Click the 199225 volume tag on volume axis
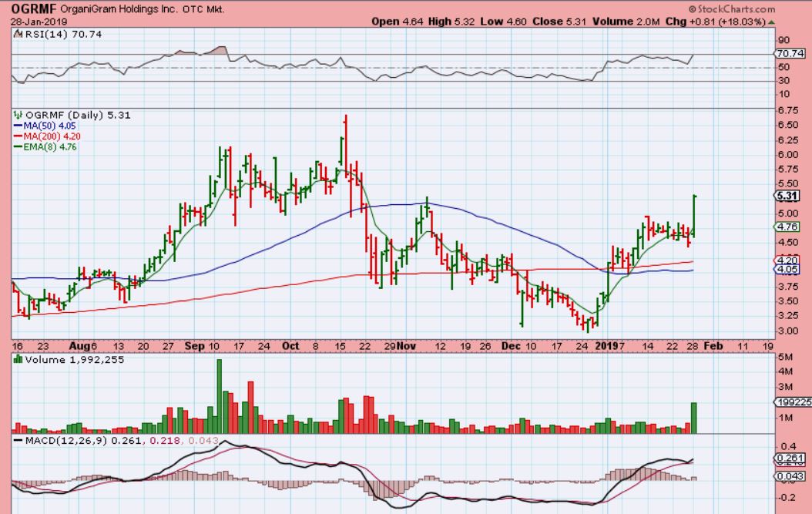The width and height of the screenshot is (812, 514). (x=793, y=402)
